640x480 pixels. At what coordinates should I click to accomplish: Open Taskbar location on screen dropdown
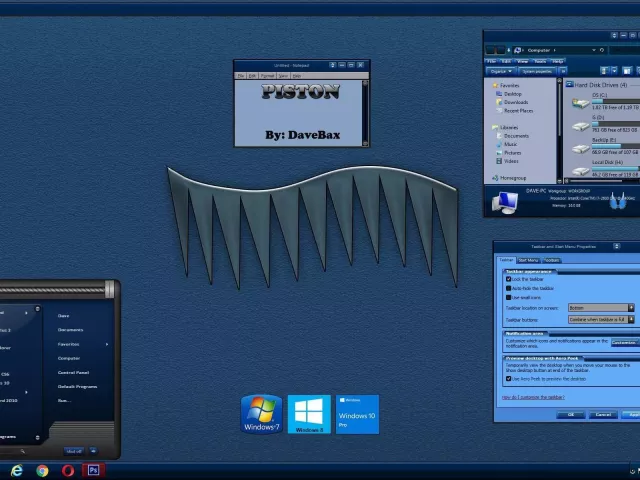coord(600,308)
